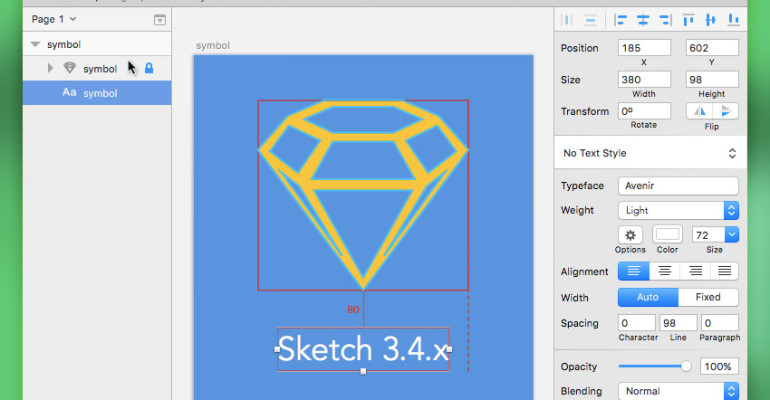Align right edges icon

click(665, 20)
